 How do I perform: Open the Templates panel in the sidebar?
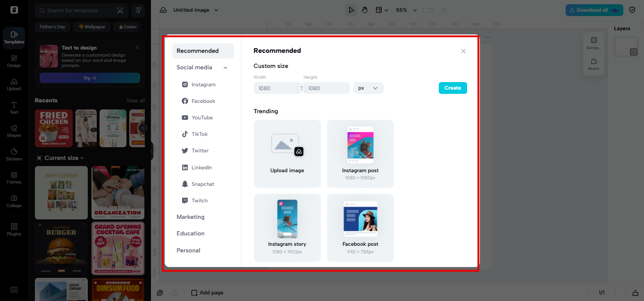[x=14, y=38]
